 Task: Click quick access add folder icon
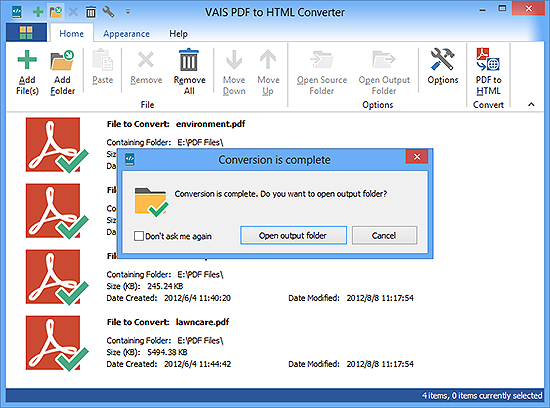pos(56,12)
